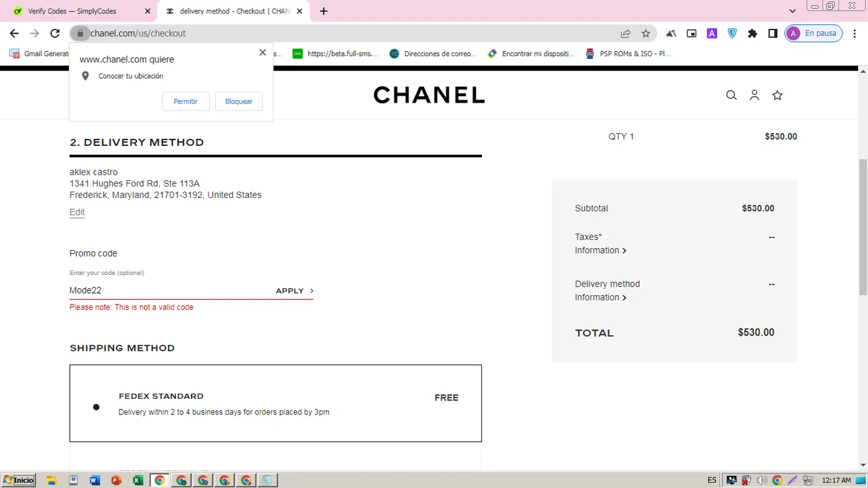Click the En pausa profile button
This screenshot has height=488, width=868.
[x=814, y=34]
